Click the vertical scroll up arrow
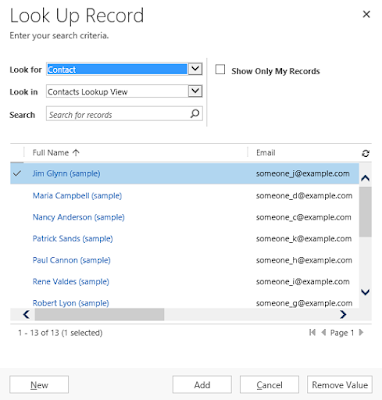The width and height of the screenshot is (382, 400). tap(365, 178)
